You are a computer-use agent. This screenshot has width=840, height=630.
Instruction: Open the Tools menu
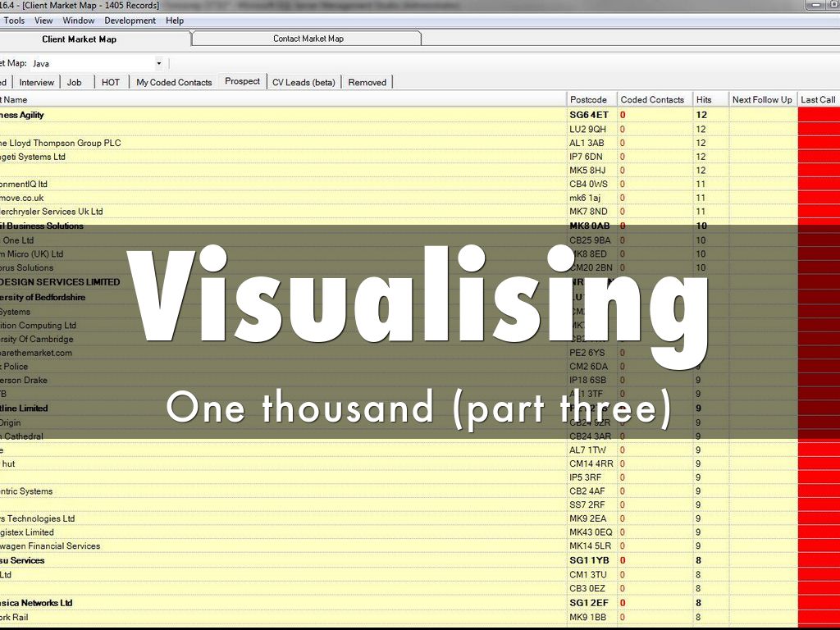[x=14, y=21]
